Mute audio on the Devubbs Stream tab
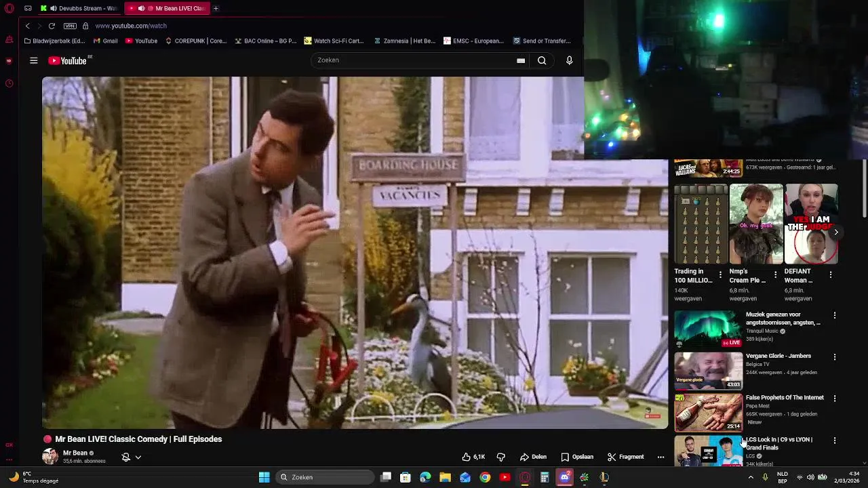Image resolution: width=868 pixels, height=488 pixels. tap(52, 8)
